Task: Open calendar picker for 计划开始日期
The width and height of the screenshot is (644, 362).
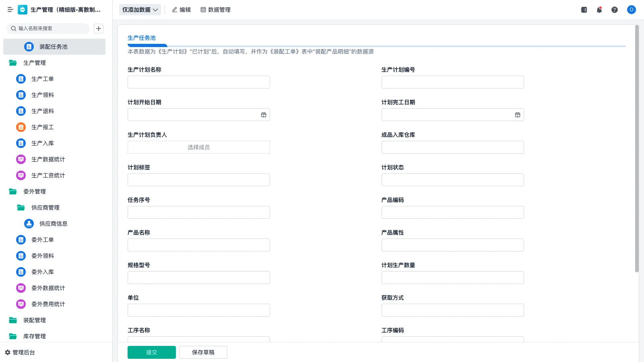Action: [x=264, y=115]
